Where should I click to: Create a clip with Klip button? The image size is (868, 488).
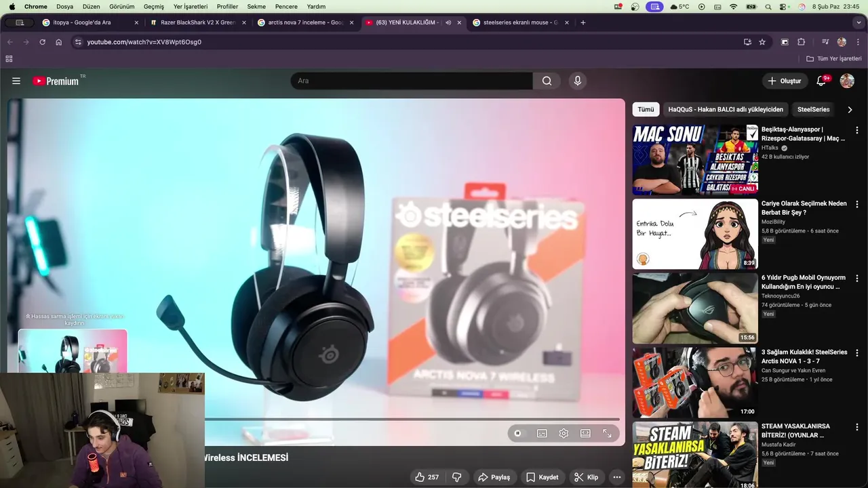(587, 477)
